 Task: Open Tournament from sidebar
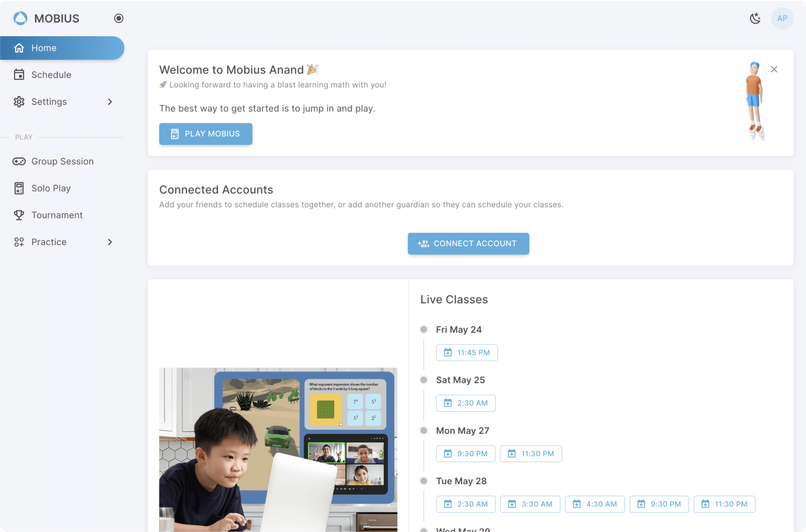click(62, 215)
